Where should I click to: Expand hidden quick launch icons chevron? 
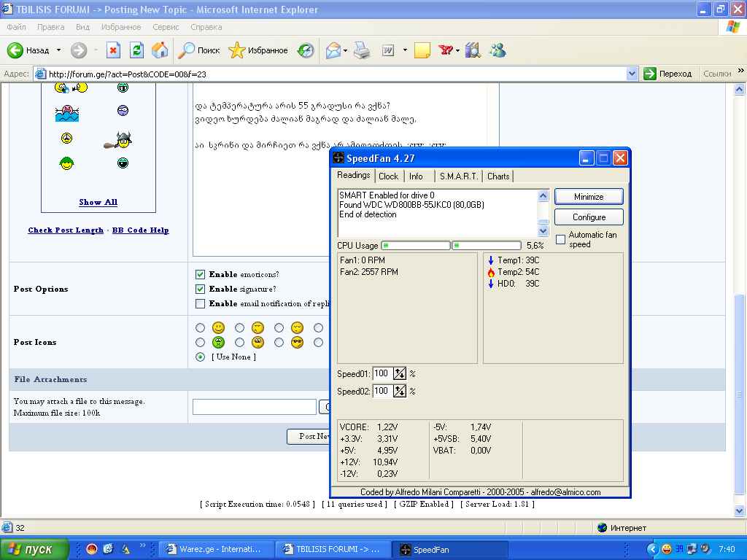(143, 545)
